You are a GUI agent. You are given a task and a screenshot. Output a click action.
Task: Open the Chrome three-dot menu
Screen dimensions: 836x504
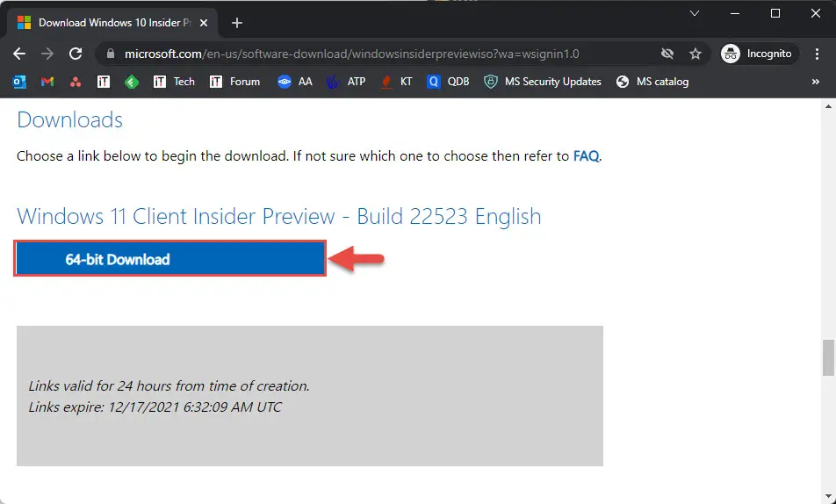point(817,54)
